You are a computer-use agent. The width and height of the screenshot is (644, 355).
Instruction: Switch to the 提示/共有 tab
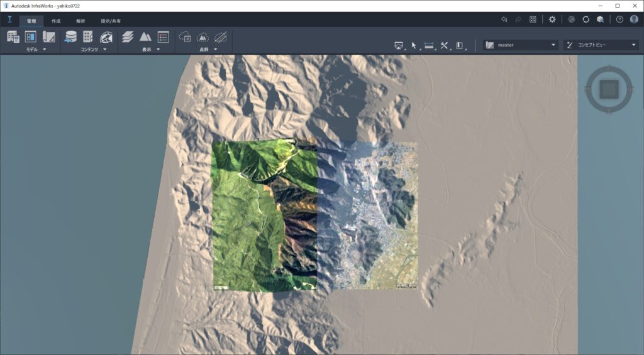tap(111, 21)
